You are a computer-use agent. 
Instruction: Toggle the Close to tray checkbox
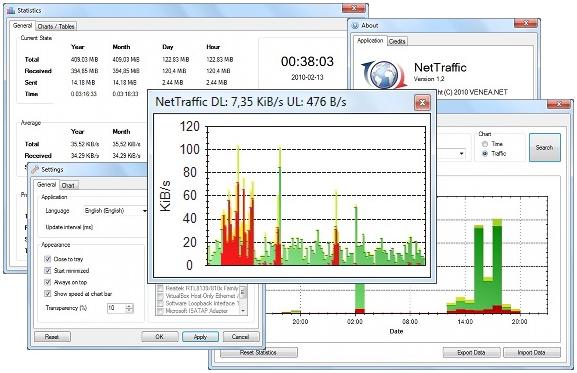(47, 259)
